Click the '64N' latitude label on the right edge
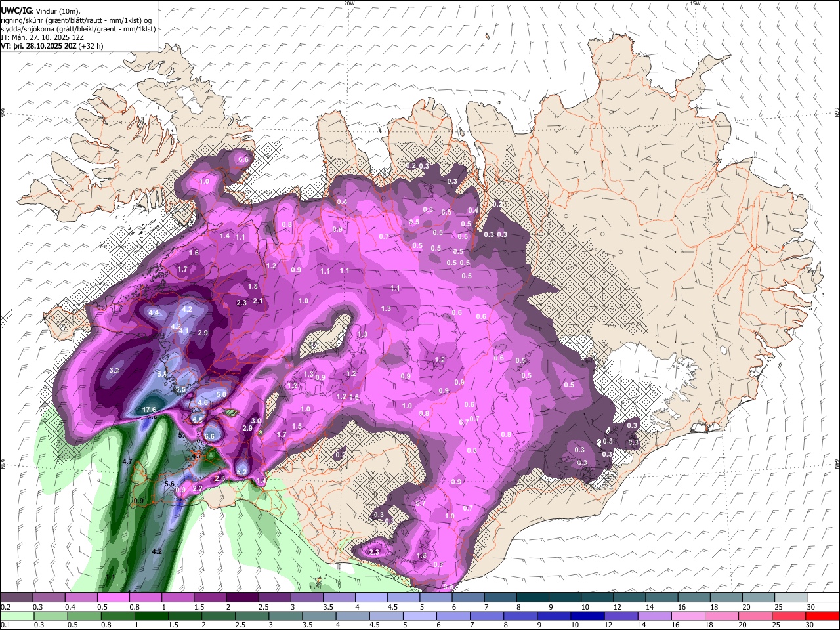The height and width of the screenshot is (630, 840). [x=836, y=463]
